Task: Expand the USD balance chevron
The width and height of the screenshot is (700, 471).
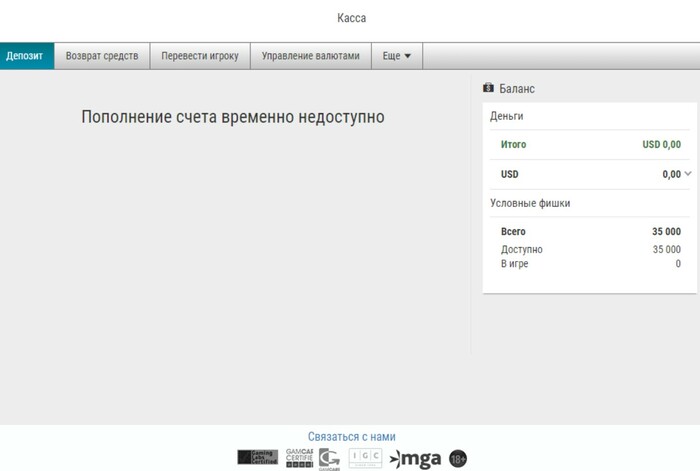Action: click(688, 174)
